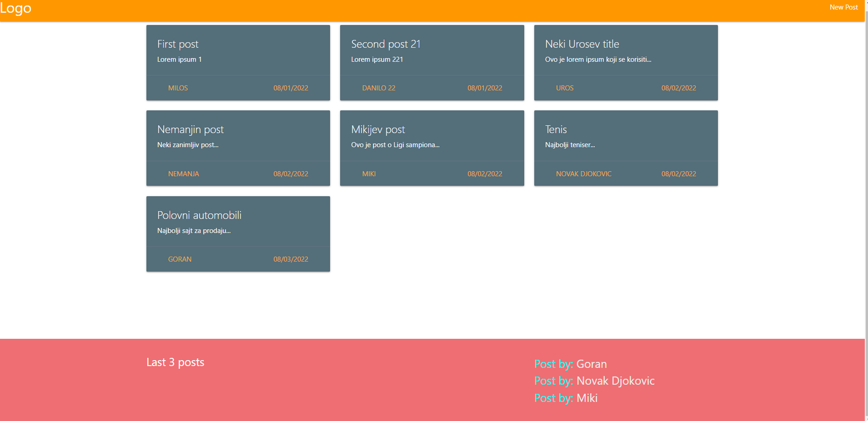Screen dimensions: 868x421
Task: Open the "Tenis" post card
Action: click(x=556, y=129)
